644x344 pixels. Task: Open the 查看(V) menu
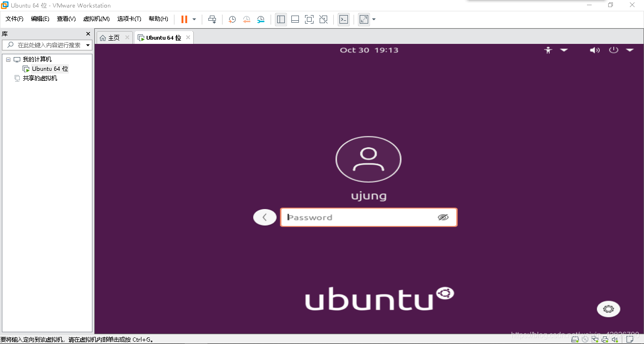point(66,19)
